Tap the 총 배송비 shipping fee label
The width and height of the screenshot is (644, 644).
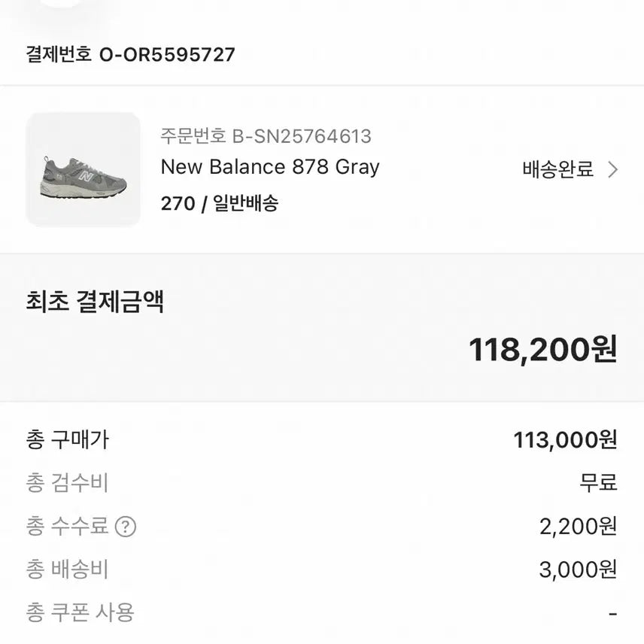pos(67,570)
